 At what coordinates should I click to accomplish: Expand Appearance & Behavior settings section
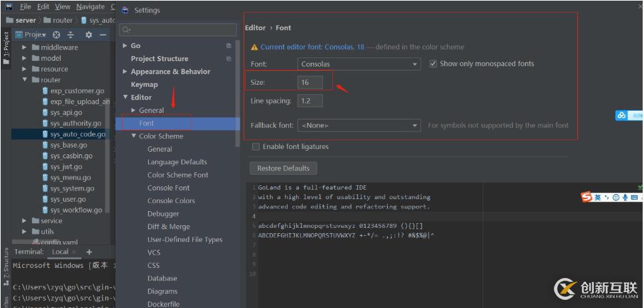point(126,71)
